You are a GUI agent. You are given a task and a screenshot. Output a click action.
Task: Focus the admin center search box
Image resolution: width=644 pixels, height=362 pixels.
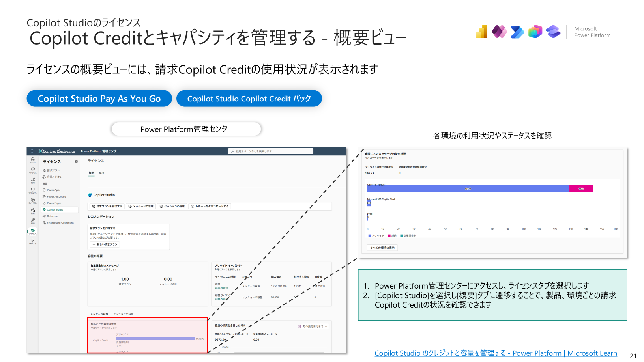click(271, 151)
